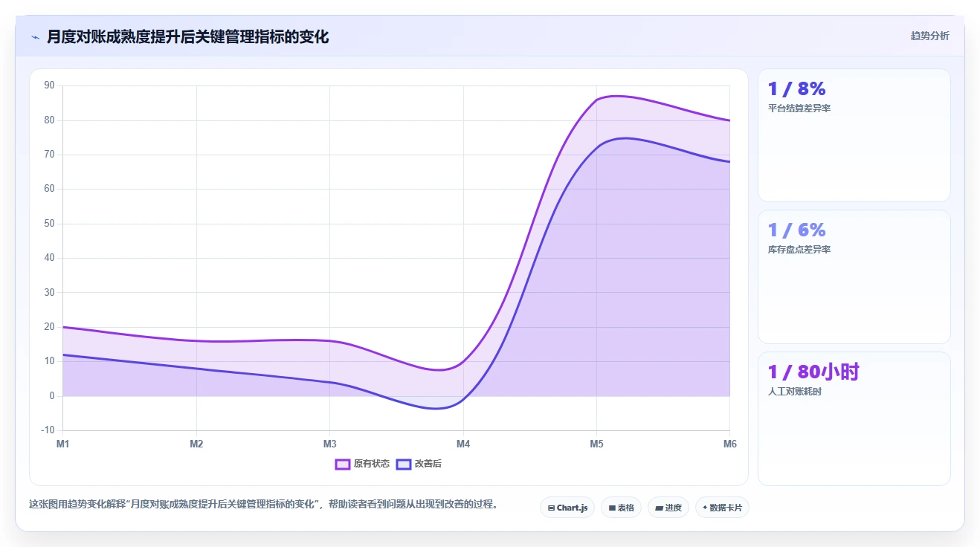Select the 库存盘点差异率 card
The image size is (980, 547).
pos(854,276)
